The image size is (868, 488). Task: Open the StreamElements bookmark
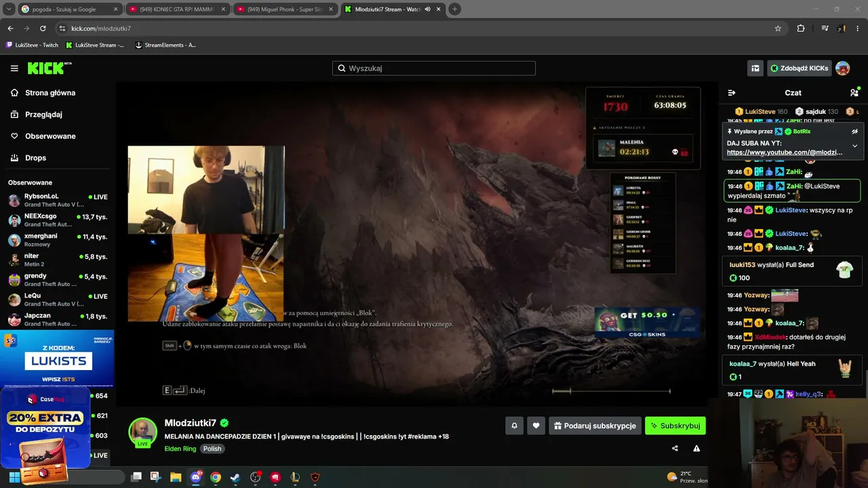click(166, 45)
